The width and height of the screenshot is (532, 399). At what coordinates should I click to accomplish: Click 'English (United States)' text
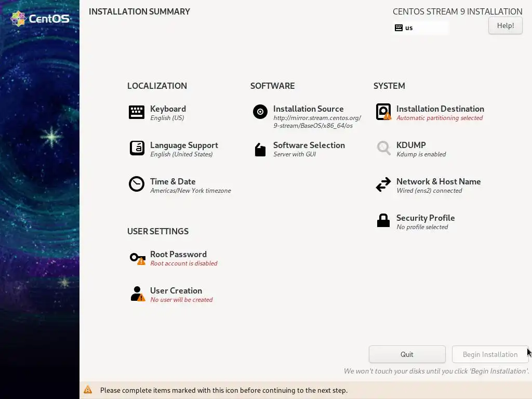point(181,154)
